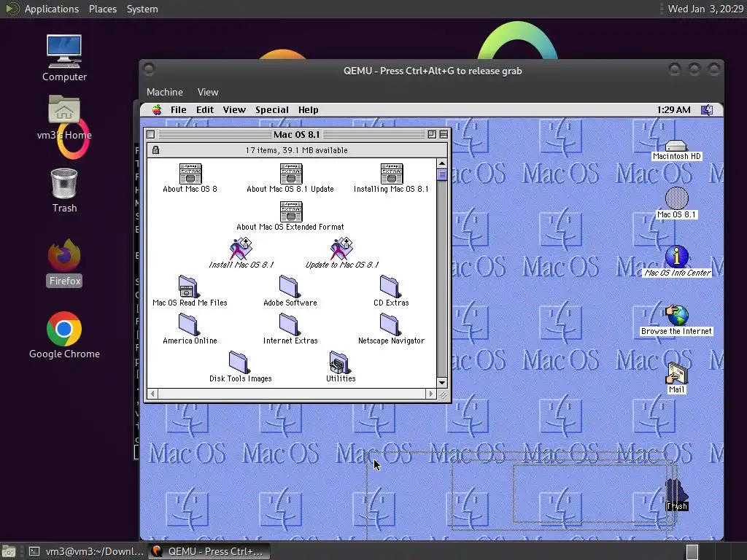Open the application switcher menu icon
The image size is (747, 560).
707,110
